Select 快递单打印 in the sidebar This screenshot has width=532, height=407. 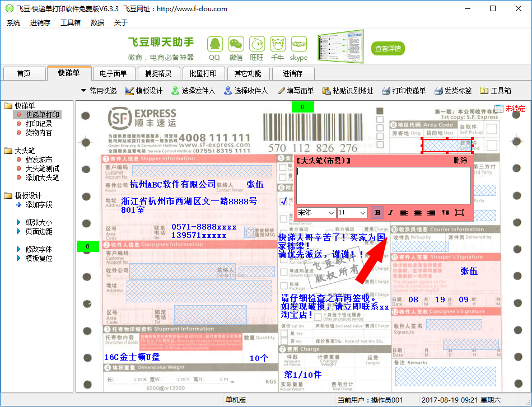click(x=42, y=115)
